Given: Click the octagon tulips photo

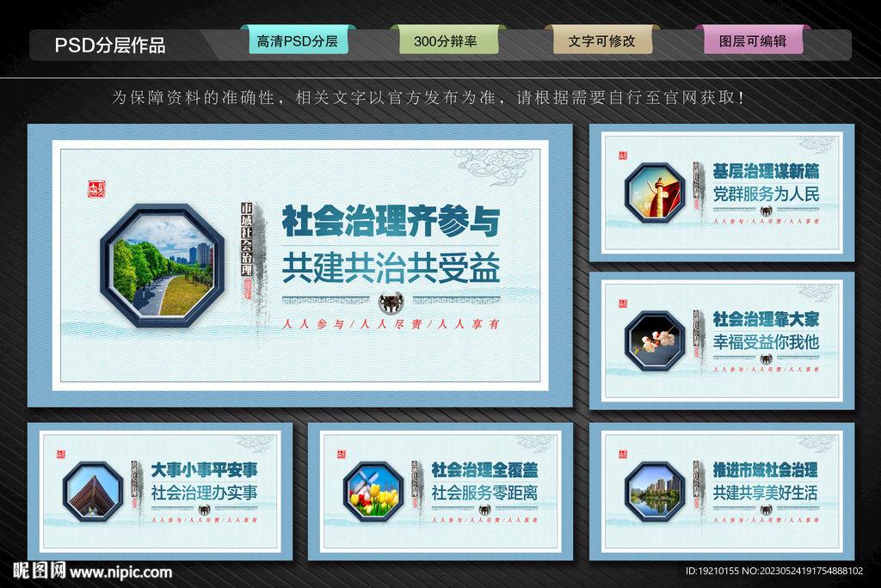Looking at the screenshot, I should 373,492.
